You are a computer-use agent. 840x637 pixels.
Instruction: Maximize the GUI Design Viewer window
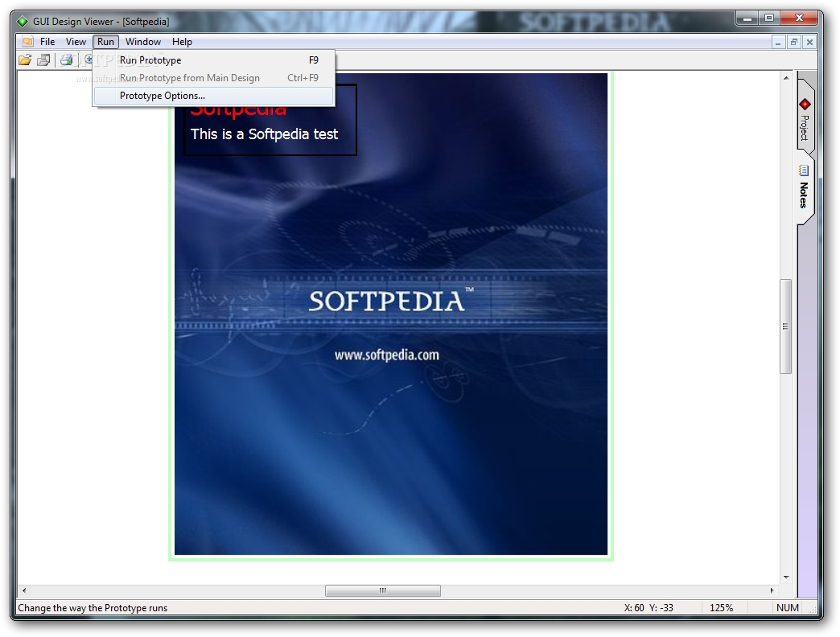click(769, 18)
